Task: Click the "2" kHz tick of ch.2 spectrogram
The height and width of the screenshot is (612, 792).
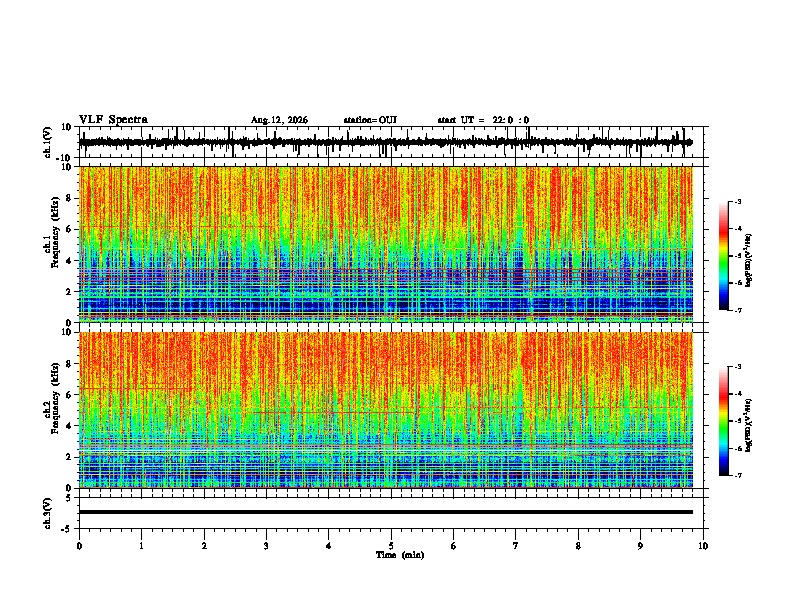Action: coord(69,457)
